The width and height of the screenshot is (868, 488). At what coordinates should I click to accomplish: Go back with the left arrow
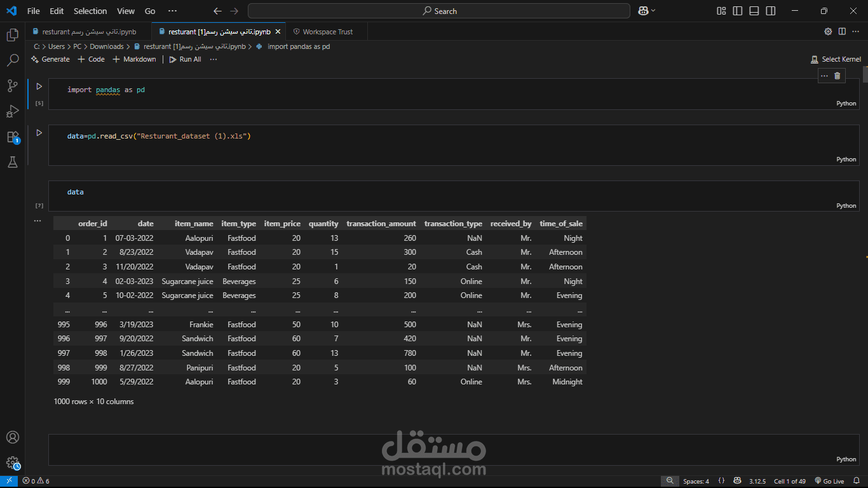click(x=218, y=11)
